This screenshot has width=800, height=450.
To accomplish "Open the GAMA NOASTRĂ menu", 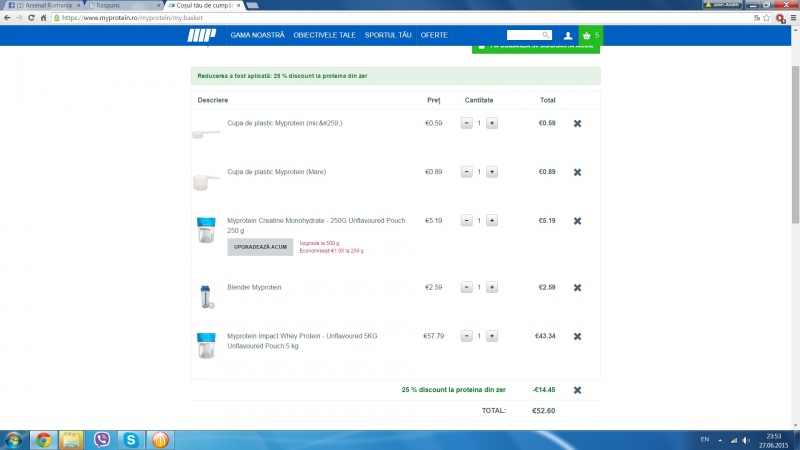I will coord(257,35).
